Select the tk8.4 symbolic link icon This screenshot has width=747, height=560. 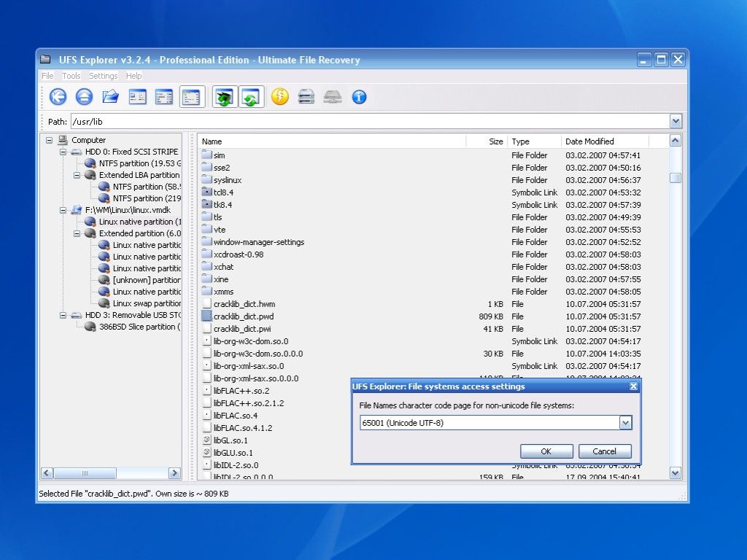pyautogui.click(x=206, y=204)
